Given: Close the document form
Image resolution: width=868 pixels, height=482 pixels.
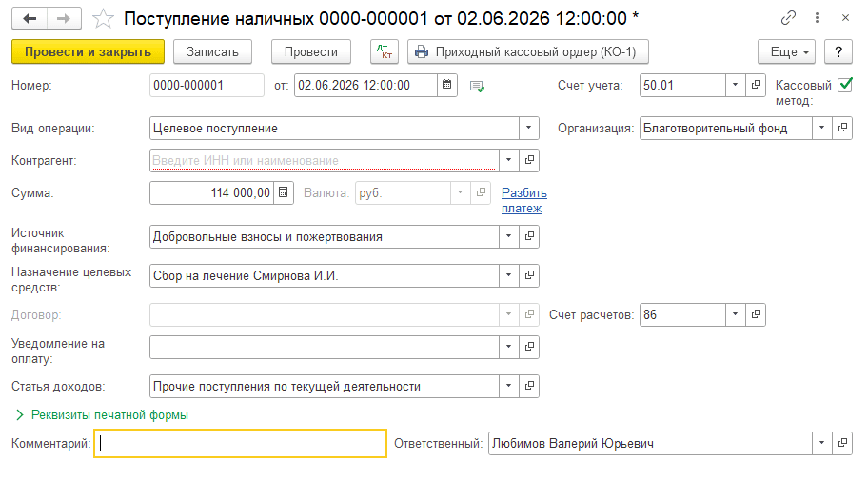Looking at the screenshot, I should tap(845, 18).
